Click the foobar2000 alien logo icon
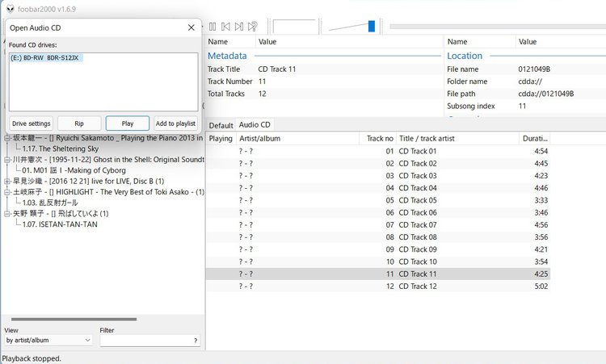The height and width of the screenshot is (364, 606). (x=9, y=9)
